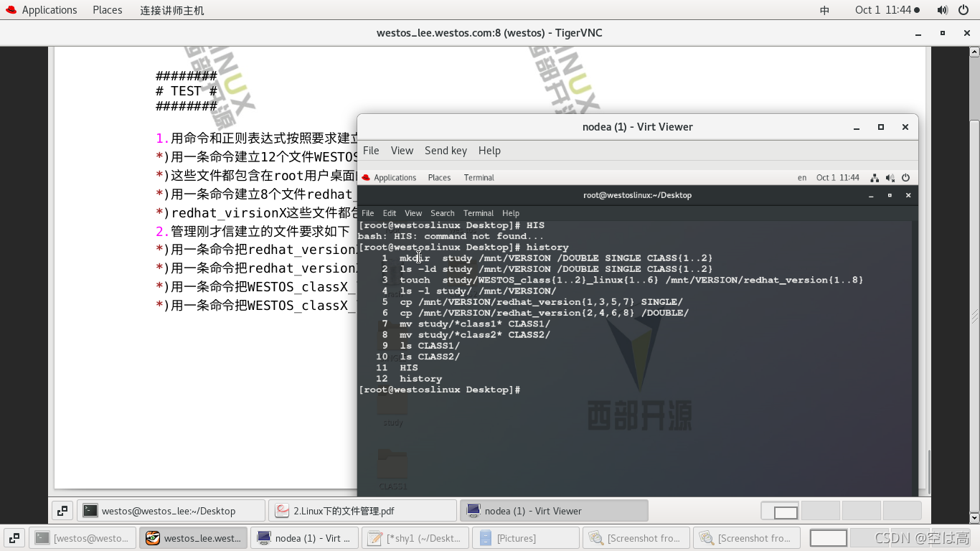Open Help menu in Virt Viewer
The height and width of the screenshot is (551, 980).
(489, 151)
